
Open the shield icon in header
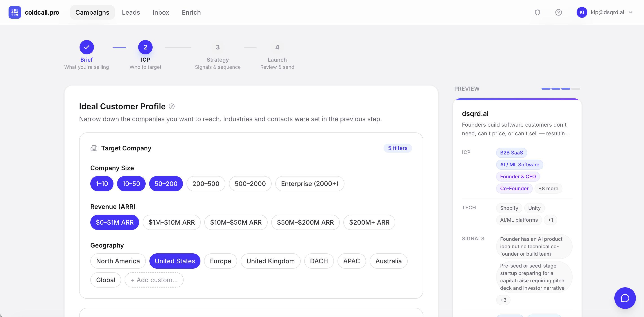pyautogui.click(x=537, y=12)
